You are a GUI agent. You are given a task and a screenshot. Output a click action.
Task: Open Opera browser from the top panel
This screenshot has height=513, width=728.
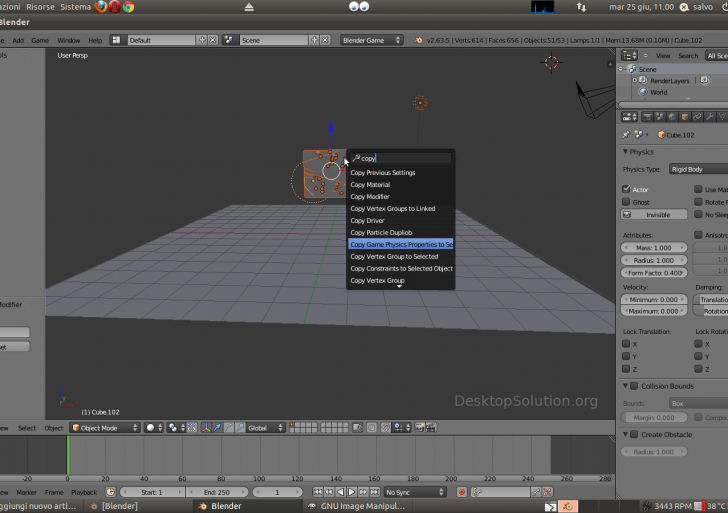(x=115, y=6)
